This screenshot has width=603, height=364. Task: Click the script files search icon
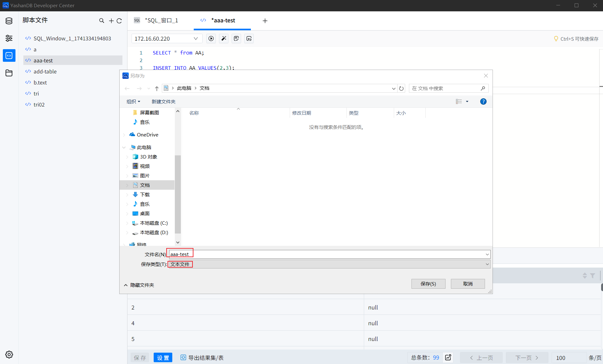(x=102, y=21)
